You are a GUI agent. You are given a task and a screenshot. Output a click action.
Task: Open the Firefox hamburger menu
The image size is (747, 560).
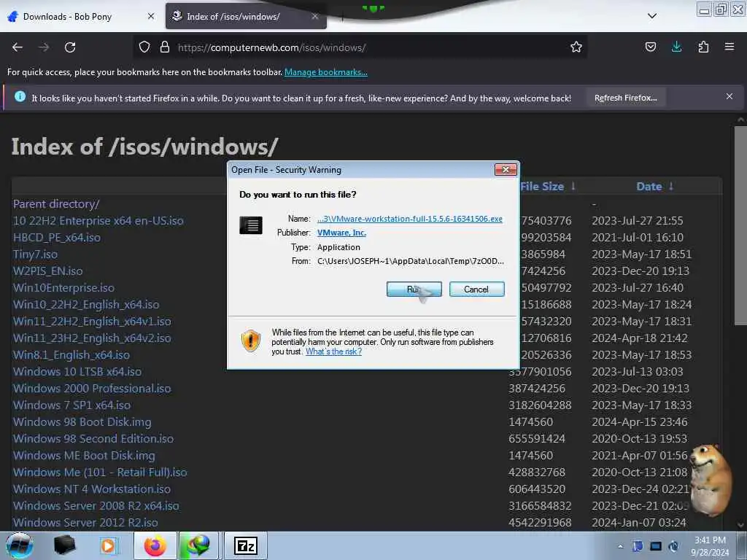[x=729, y=47]
